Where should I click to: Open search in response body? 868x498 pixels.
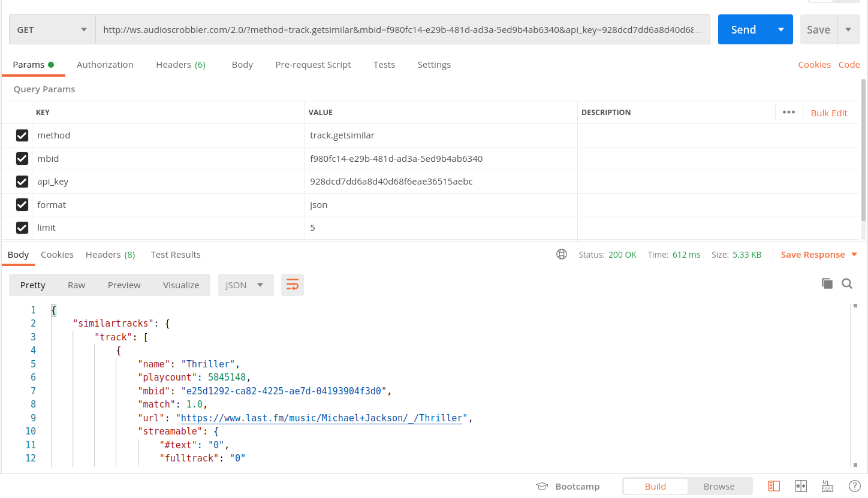pyautogui.click(x=847, y=283)
